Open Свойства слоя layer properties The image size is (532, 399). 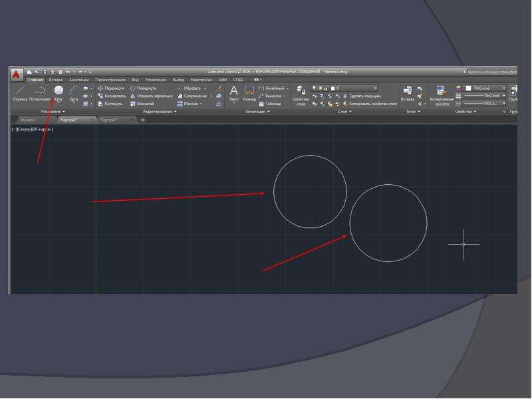[301, 96]
